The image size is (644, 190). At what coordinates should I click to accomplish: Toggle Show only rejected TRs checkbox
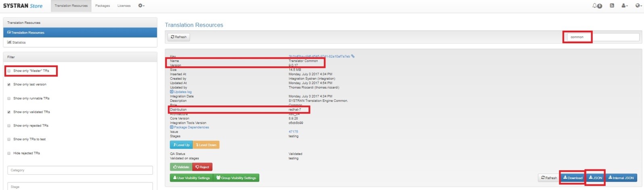point(9,126)
